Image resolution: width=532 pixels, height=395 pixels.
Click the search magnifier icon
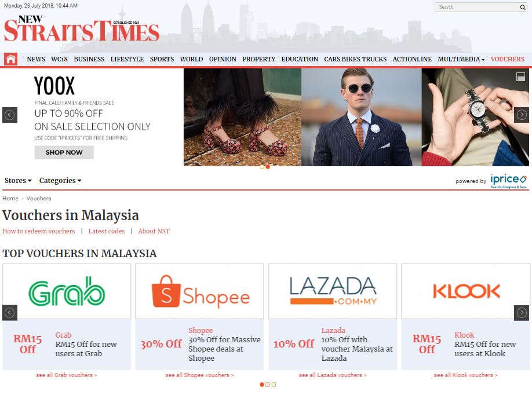(523, 7)
